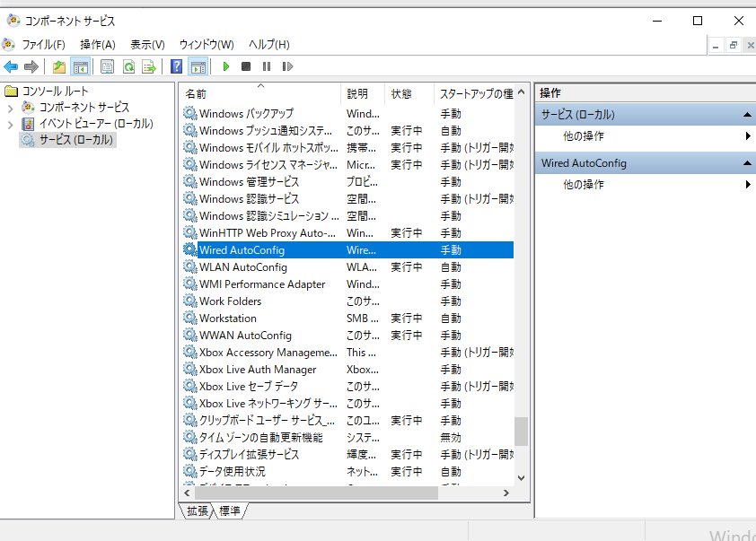Click the Forward arrow toolbar icon
Viewport: 756px width, 541px height.
click(31, 66)
